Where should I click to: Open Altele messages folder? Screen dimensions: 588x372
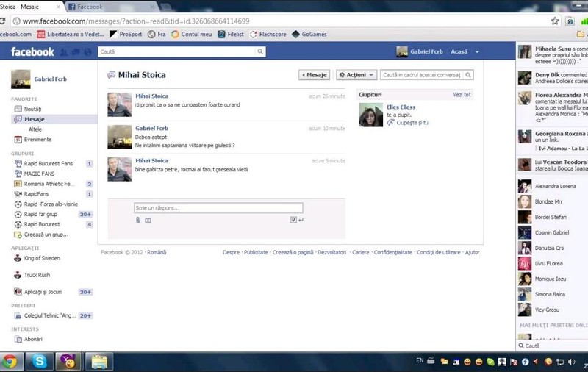click(35, 129)
